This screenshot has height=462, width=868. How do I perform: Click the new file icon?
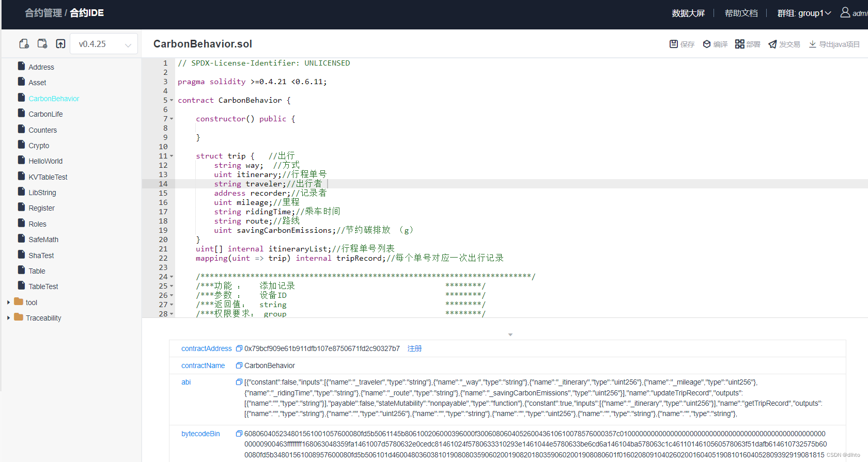click(24, 44)
